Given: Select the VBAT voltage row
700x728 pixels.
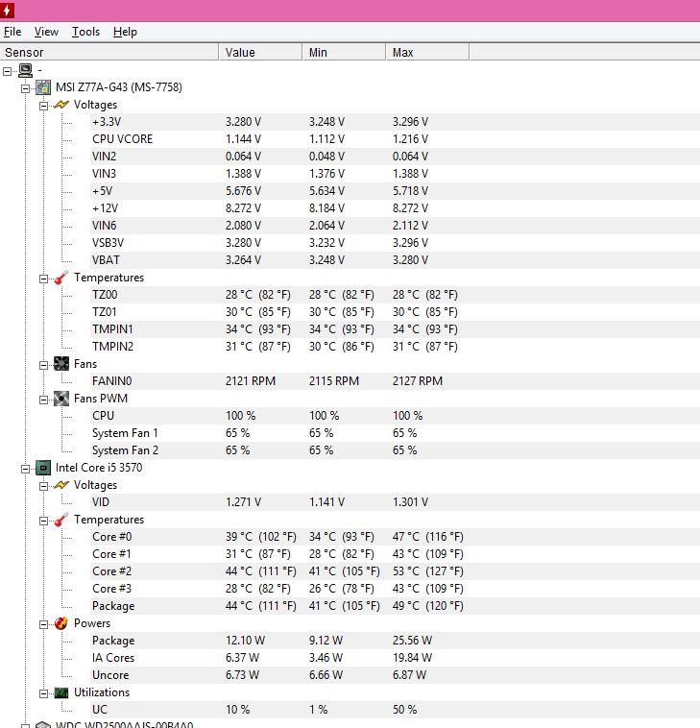Looking at the screenshot, I should tap(395, 260).
